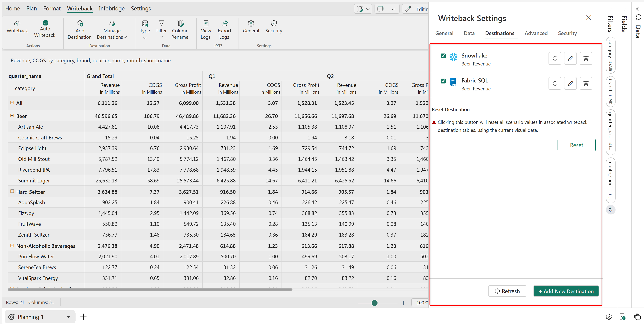Screen dimensions: 644x324
Task: Open View Logs
Action: [x=205, y=30]
